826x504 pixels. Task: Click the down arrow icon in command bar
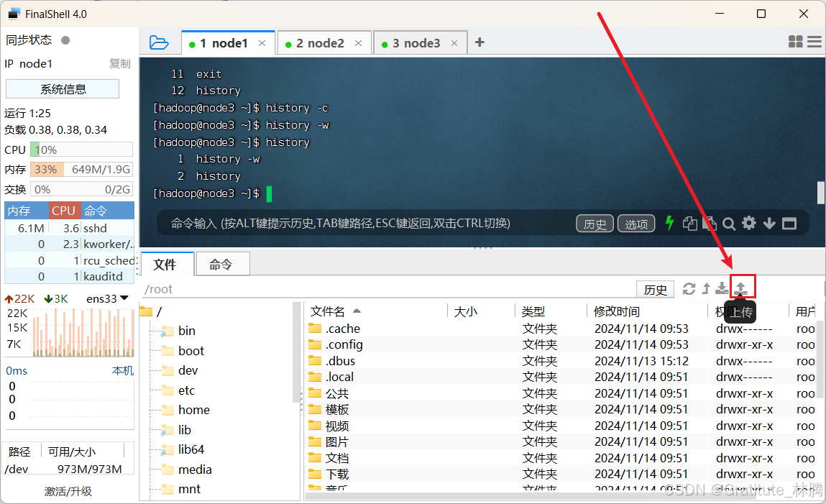(x=769, y=224)
